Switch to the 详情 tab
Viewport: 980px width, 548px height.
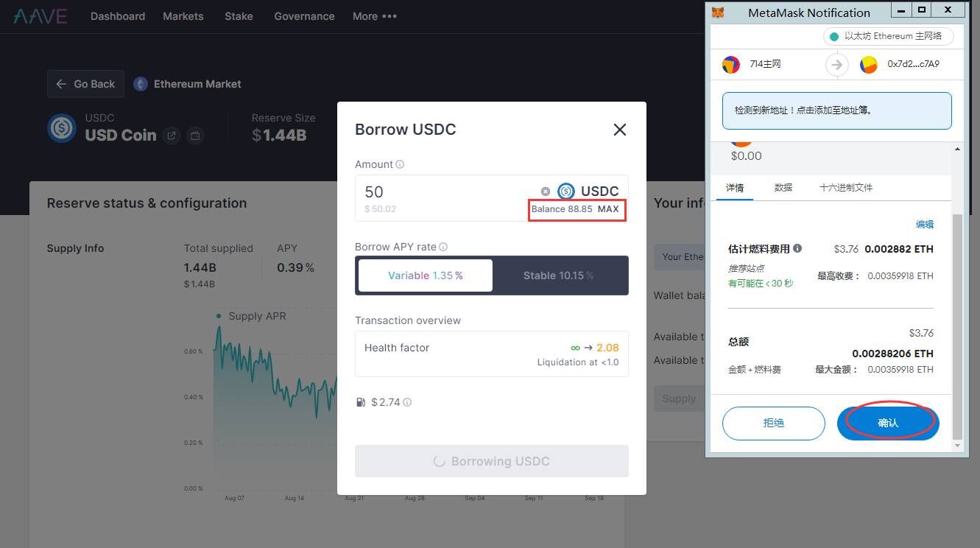pos(735,187)
